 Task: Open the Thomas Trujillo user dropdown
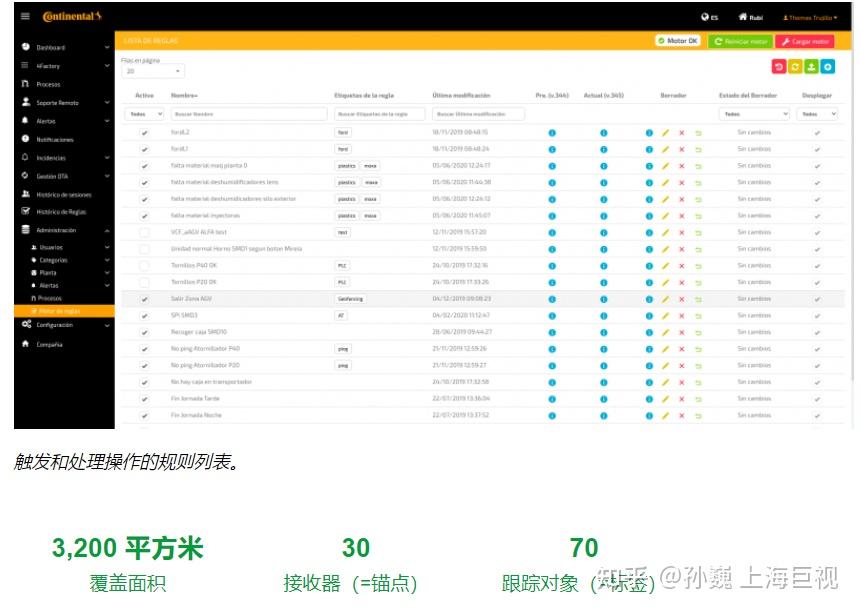(810, 17)
